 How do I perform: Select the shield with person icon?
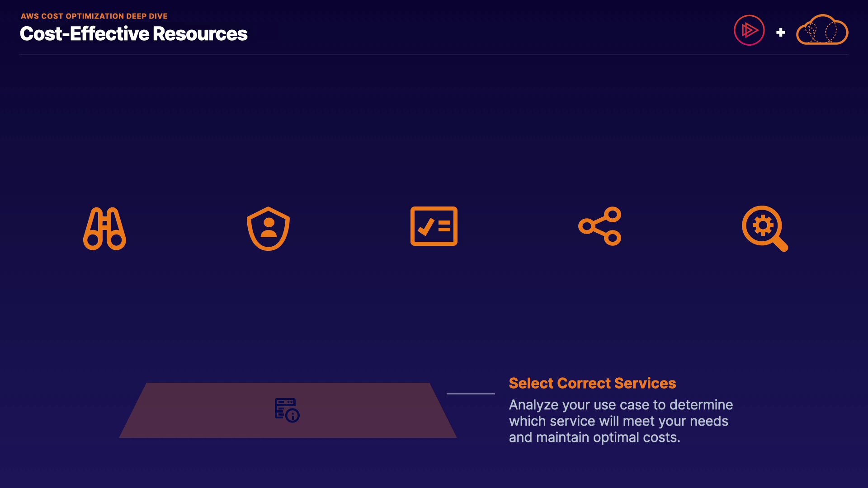coord(268,229)
